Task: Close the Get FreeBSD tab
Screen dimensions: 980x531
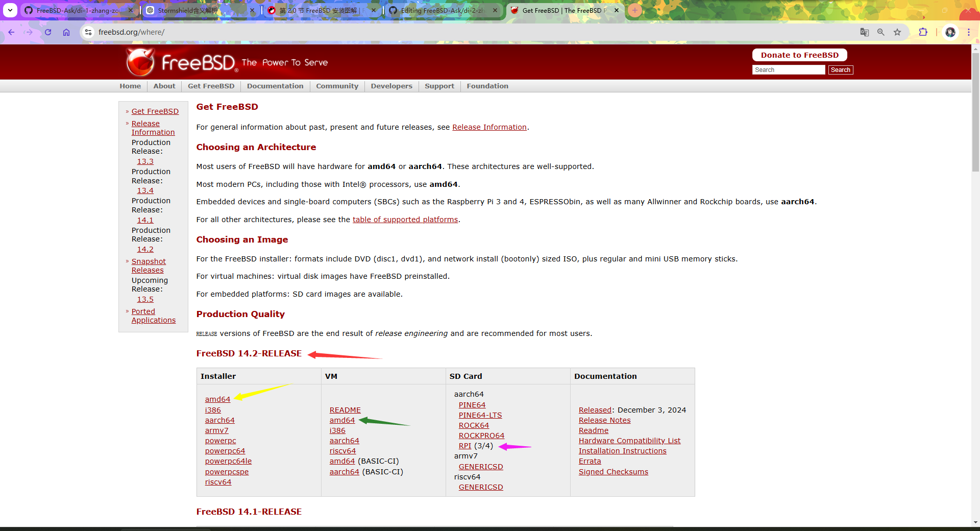Action: pyautogui.click(x=617, y=10)
